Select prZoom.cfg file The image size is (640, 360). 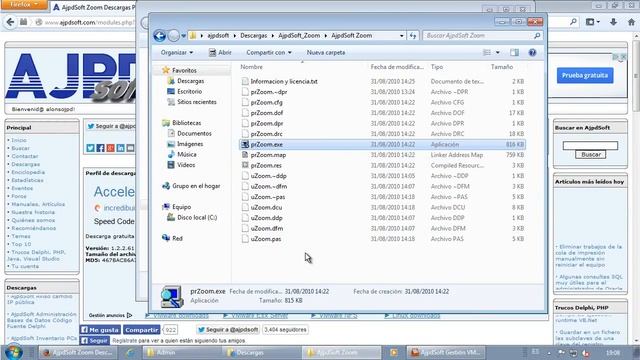(267, 102)
